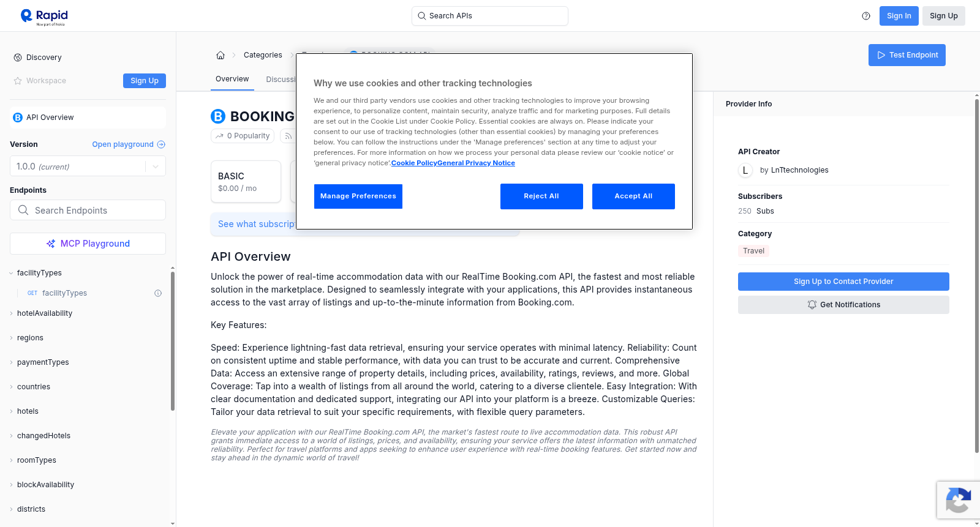The height and width of the screenshot is (527, 980).
Task: Open the Rapid logo home page
Action: click(44, 17)
